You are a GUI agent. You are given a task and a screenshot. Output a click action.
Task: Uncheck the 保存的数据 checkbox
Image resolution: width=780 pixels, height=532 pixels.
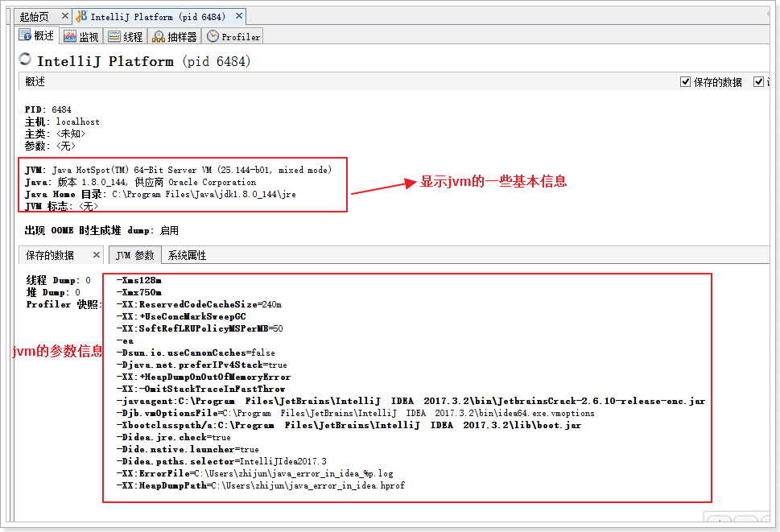(x=686, y=82)
